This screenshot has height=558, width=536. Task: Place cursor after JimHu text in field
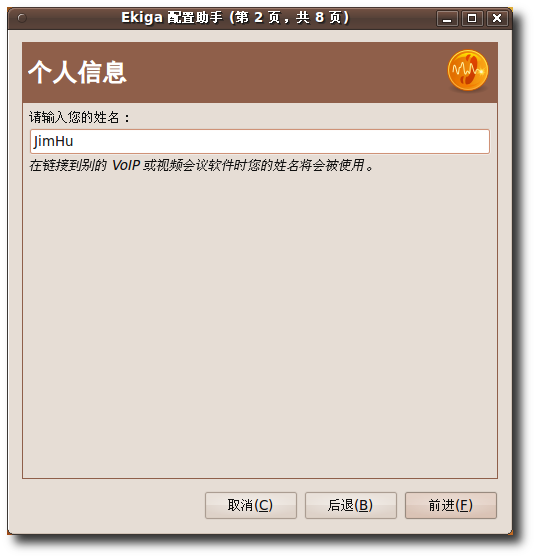74,142
